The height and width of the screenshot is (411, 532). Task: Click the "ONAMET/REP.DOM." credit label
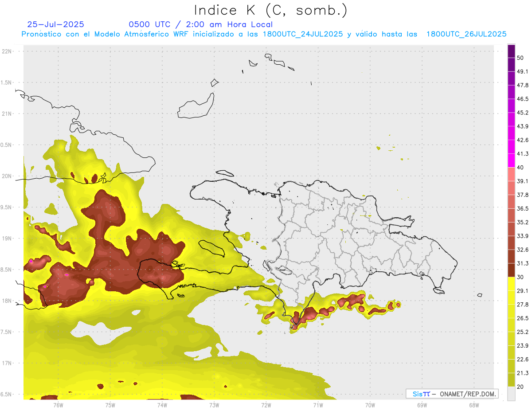467,394
